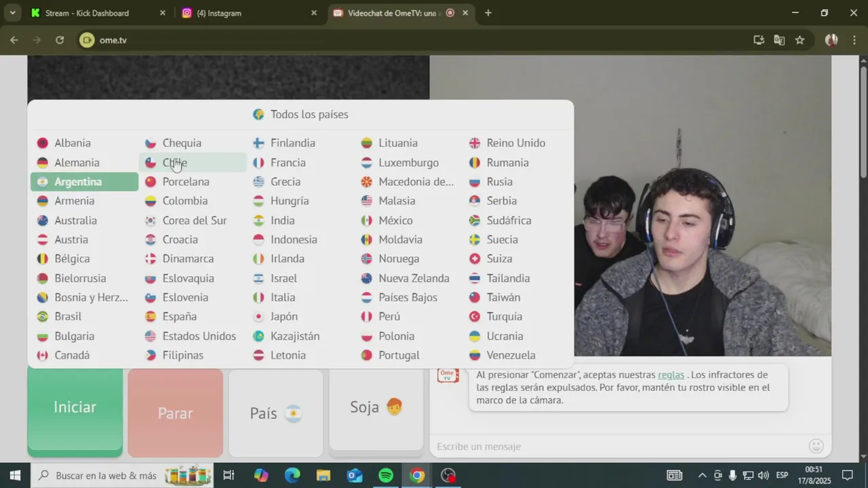Go back to previous page
Viewport: 868px width, 488px height.
coord(14,40)
